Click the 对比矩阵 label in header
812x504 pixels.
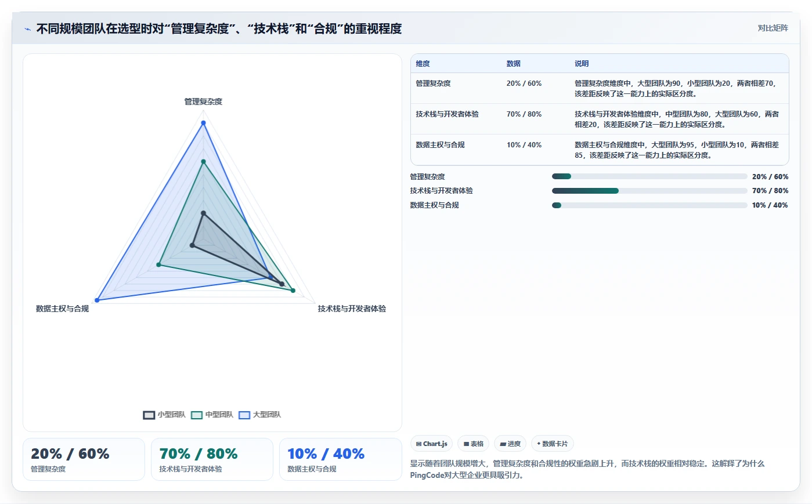[x=773, y=28]
